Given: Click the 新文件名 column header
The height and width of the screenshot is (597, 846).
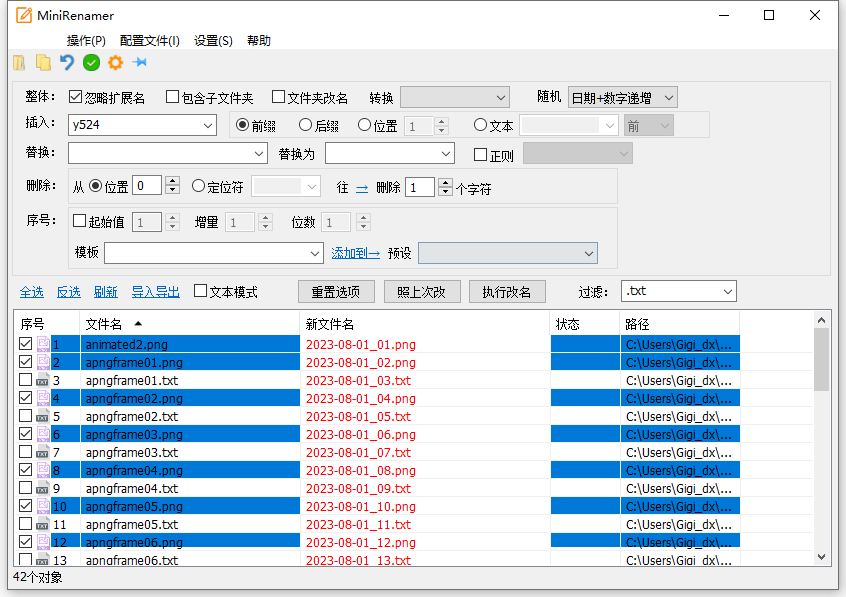Looking at the screenshot, I should click(x=425, y=324).
